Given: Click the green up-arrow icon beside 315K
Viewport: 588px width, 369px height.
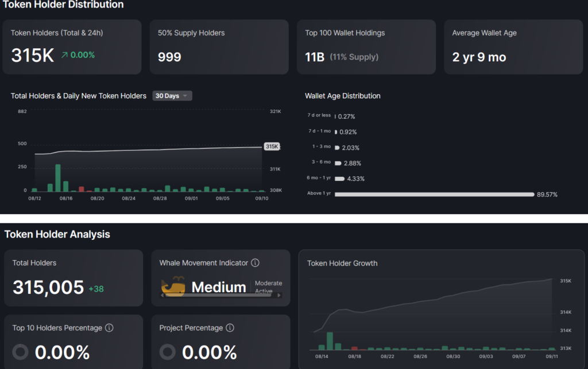Looking at the screenshot, I should click(x=64, y=55).
